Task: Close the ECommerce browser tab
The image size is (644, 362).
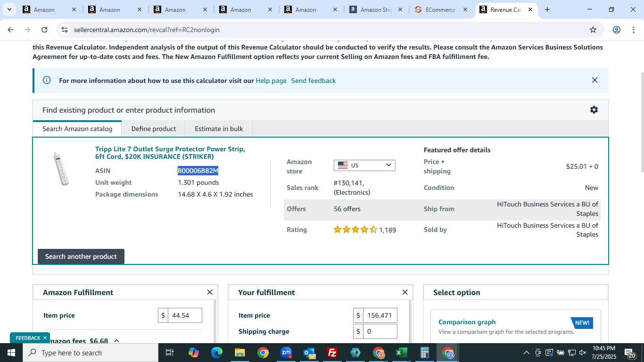Action: pyautogui.click(x=465, y=9)
